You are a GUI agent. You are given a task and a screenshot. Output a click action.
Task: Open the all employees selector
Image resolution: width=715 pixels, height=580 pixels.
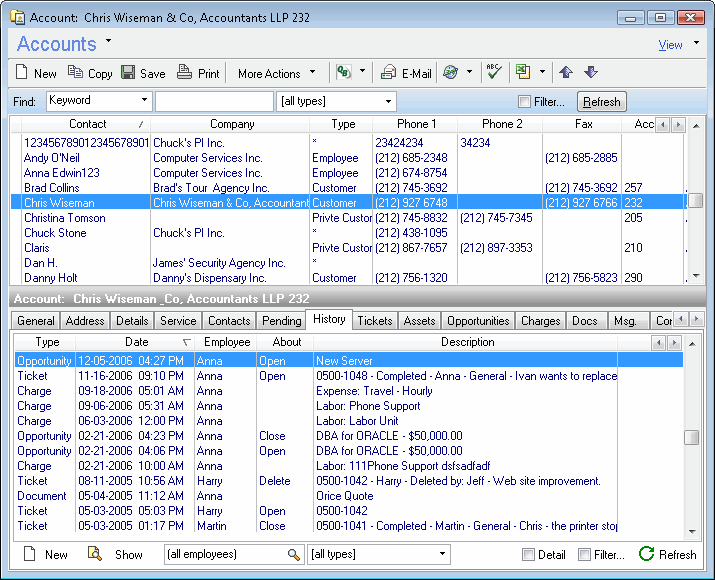(x=234, y=554)
